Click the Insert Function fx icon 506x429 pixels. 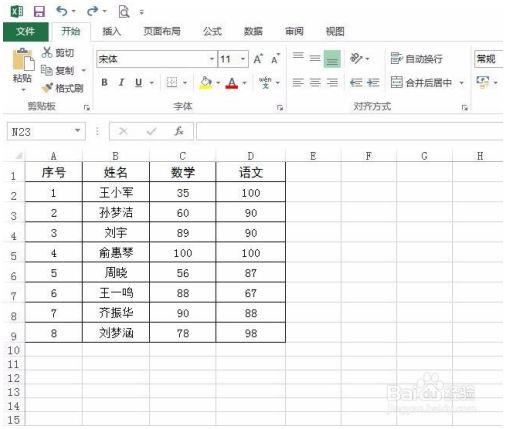[179, 131]
